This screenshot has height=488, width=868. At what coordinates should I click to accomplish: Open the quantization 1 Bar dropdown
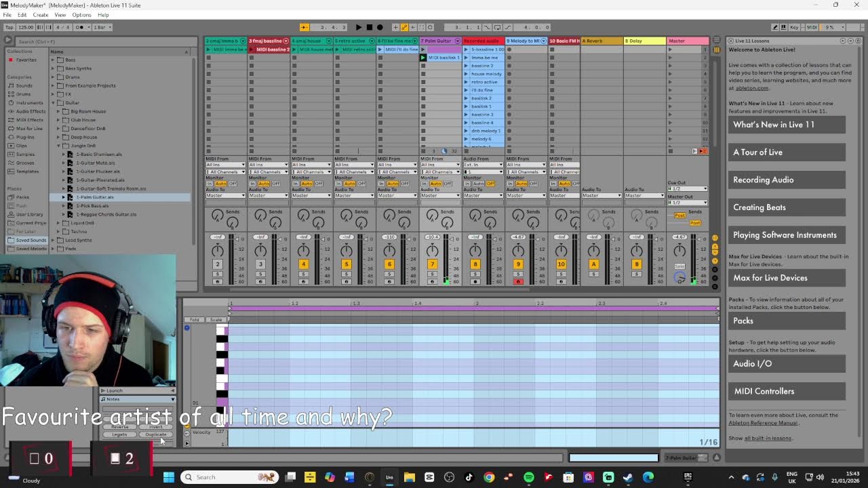(102, 27)
